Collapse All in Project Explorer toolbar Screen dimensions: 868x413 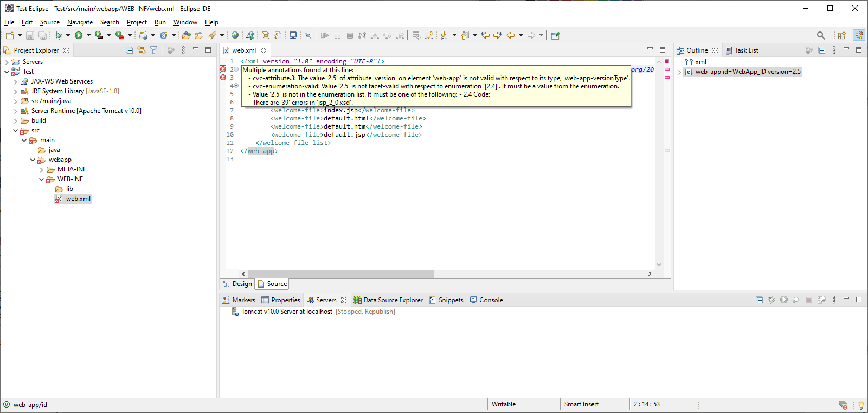(x=130, y=50)
